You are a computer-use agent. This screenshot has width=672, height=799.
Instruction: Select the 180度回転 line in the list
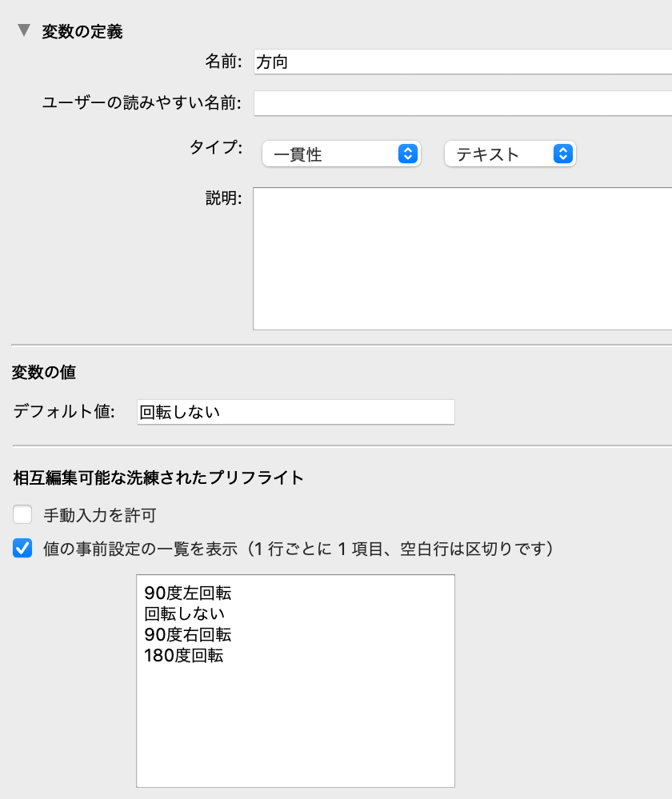pos(183,655)
